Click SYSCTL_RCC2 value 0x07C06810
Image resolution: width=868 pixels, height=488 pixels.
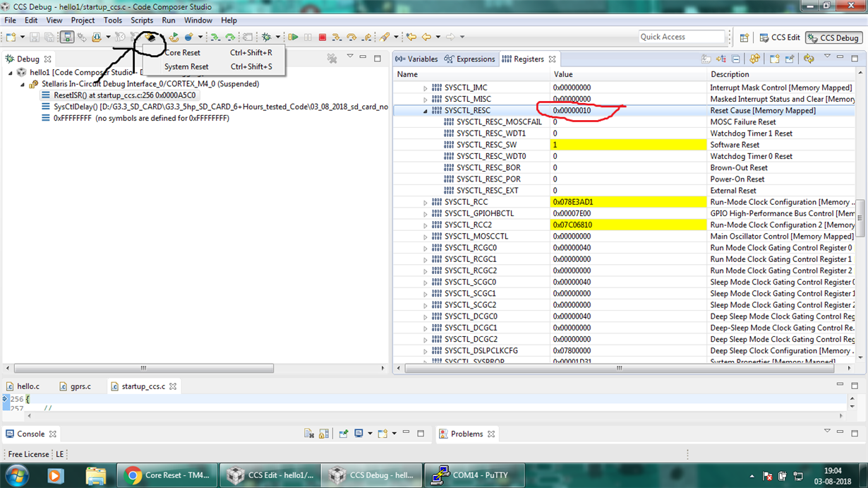(628, 225)
